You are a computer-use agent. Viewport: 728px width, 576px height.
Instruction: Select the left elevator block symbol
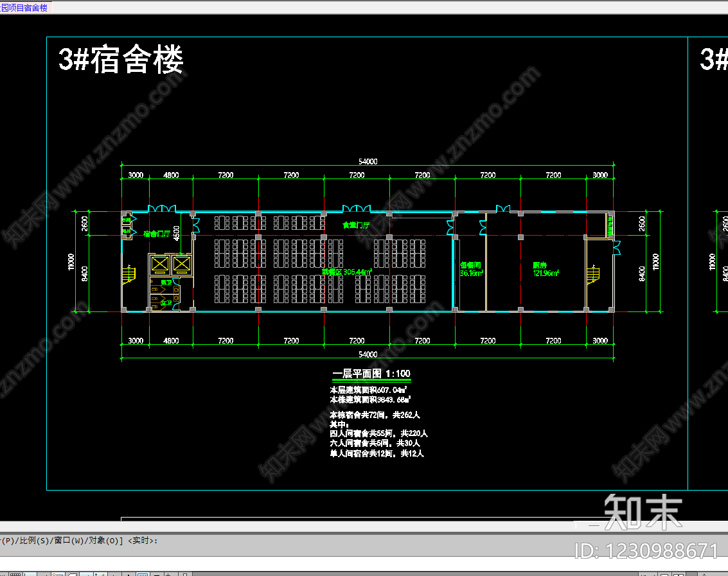[160, 264]
